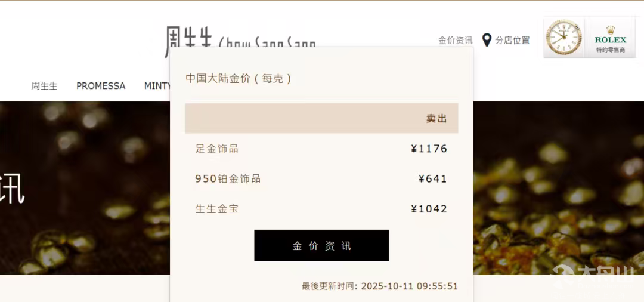The image size is (644, 302).
Task: Select the PROMESSA navigation menu item
Action: coord(101,86)
